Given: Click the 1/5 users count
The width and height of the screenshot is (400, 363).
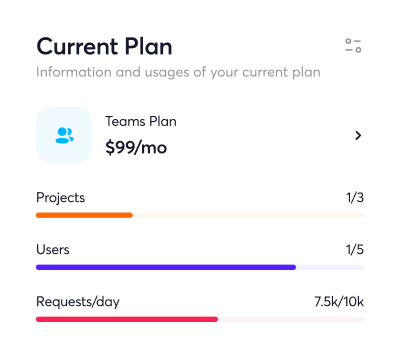Looking at the screenshot, I should pyautogui.click(x=355, y=250).
